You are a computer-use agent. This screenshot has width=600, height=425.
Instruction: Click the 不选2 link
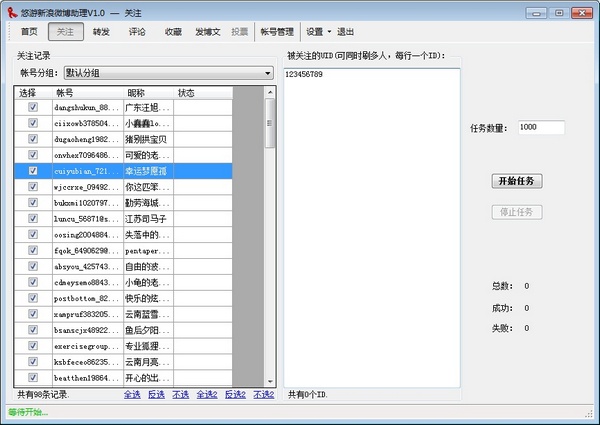[264, 394]
